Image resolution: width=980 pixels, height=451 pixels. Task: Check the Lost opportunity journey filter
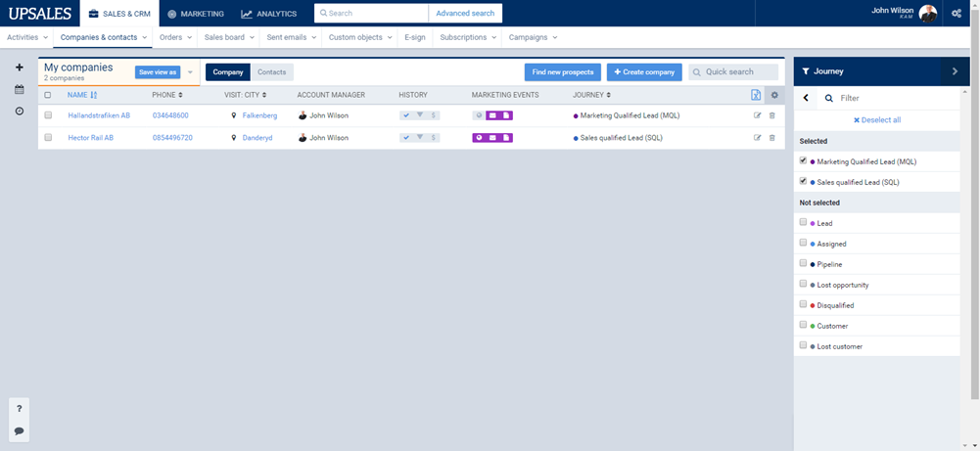pyautogui.click(x=803, y=285)
